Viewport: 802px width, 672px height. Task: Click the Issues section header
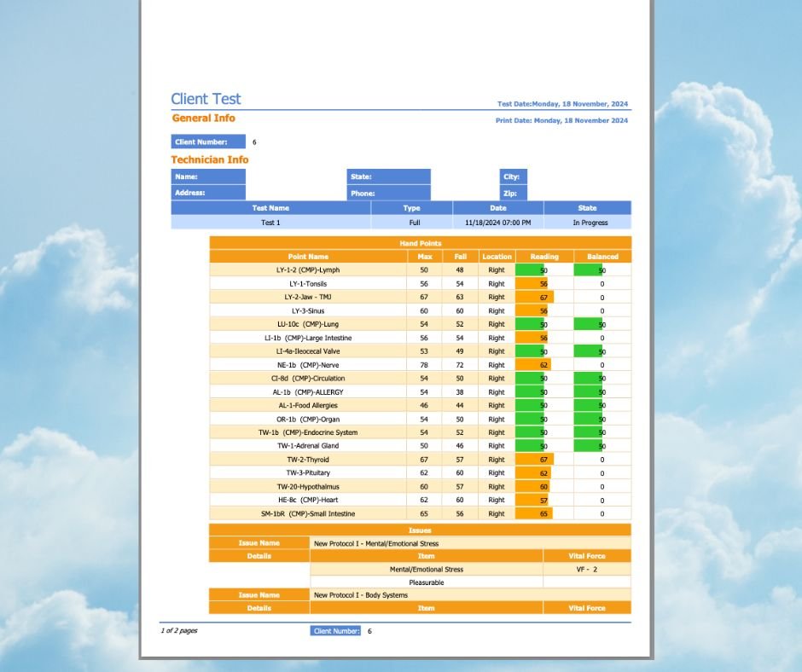click(x=420, y=530)
